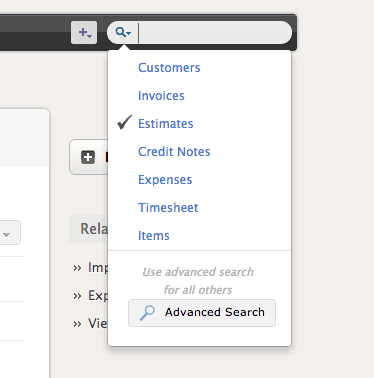Select Expenses search category
This screenshot has height=378, width=374.
click(165, 180)
